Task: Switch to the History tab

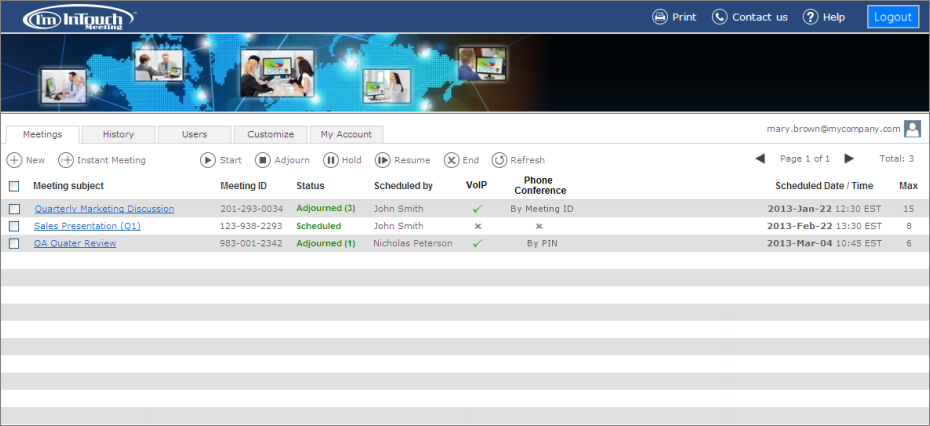Action: pos(118,134)
